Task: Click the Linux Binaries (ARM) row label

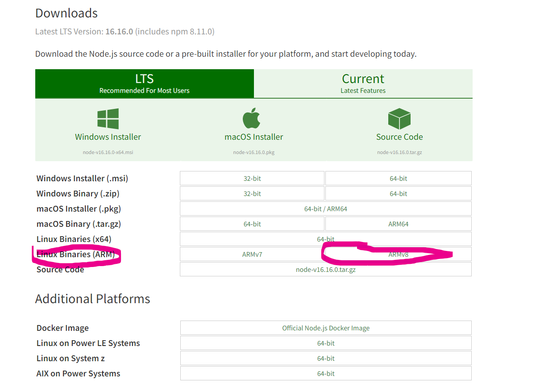Action: [76, 254]
